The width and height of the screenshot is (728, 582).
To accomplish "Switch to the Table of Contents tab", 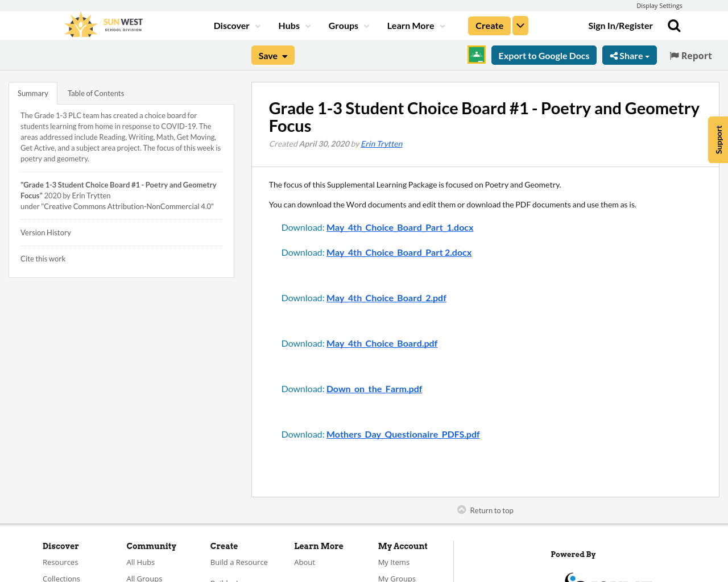I will [x=95, y=92].
